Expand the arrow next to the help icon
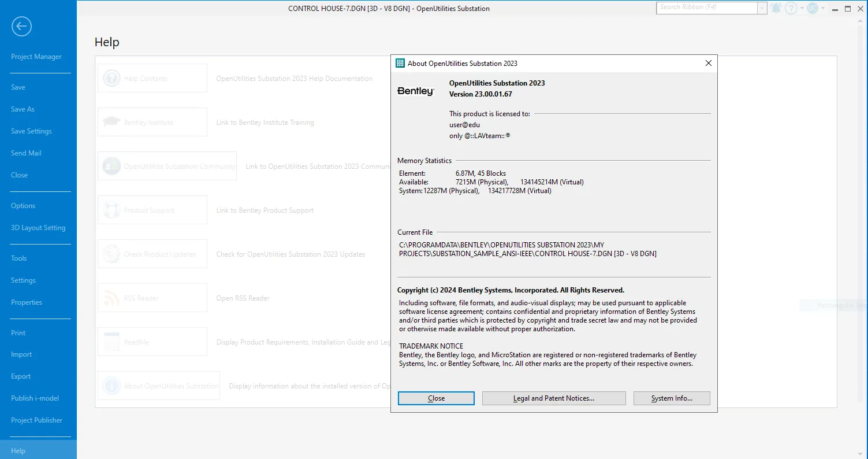This screenshot has height=459, width=868. [802, 9]
